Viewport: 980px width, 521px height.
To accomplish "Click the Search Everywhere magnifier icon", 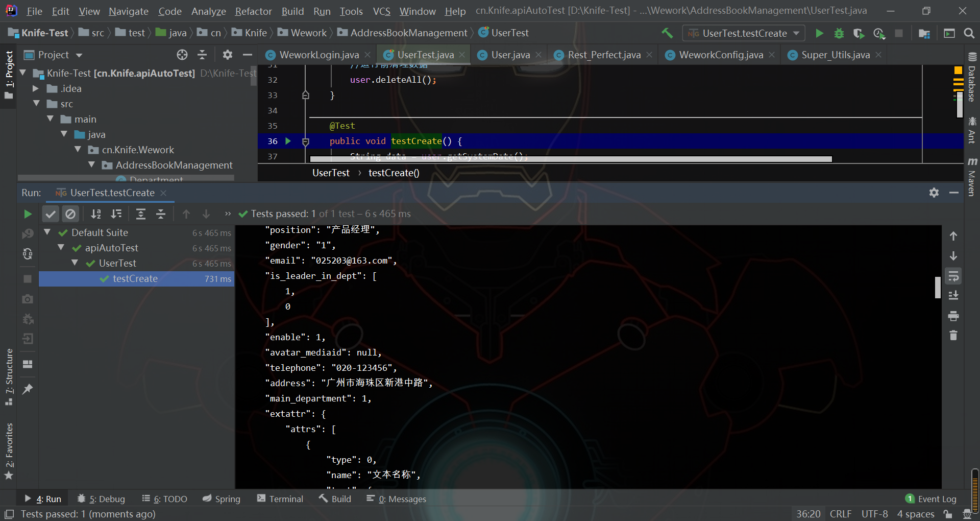I will click(969, 33).
